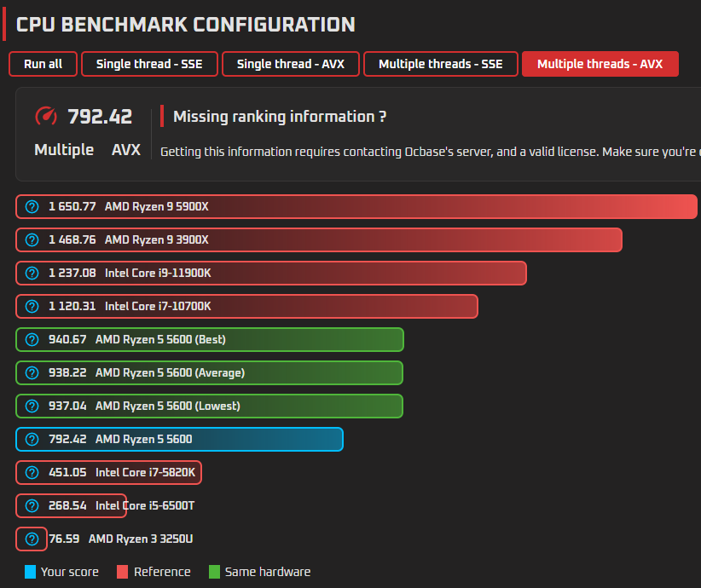Click the Multiple label under the score
Image resolution: width=701 pixels, height=588 pixels.
click(x=64, y=150)
